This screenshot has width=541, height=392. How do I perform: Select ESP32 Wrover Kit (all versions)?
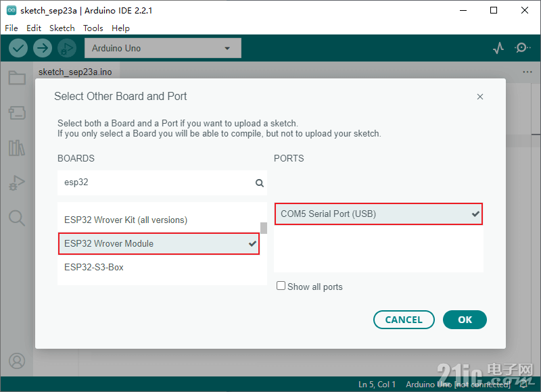point(159,220)
